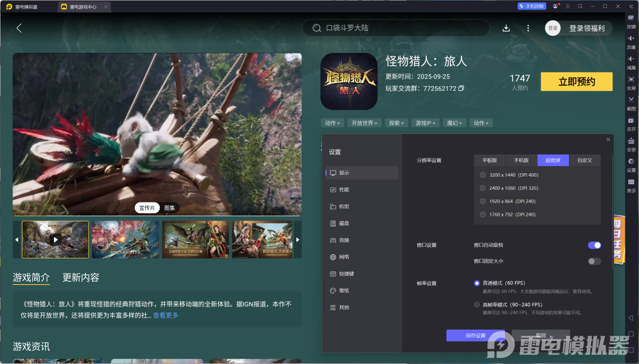Select the 超宽屏 resolution tab
Viewport: 639px width, 364px height.
click(553, 160)
